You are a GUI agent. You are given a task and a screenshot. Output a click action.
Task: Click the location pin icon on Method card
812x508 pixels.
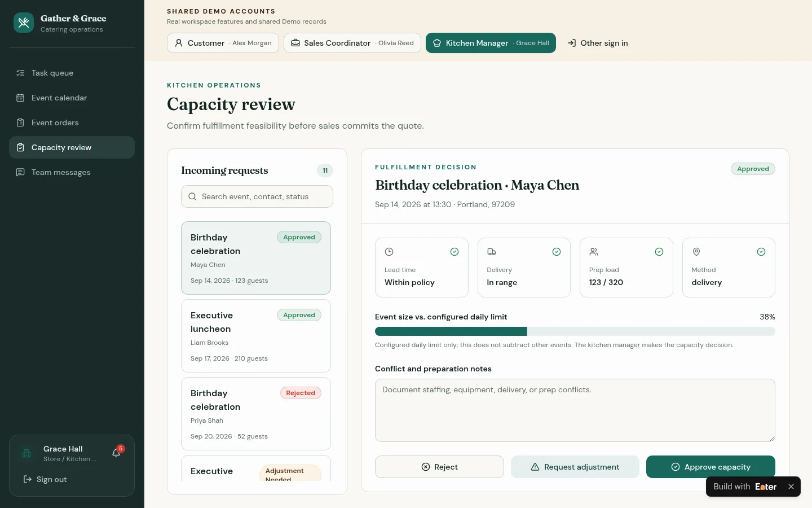click(x=696, y=252)
